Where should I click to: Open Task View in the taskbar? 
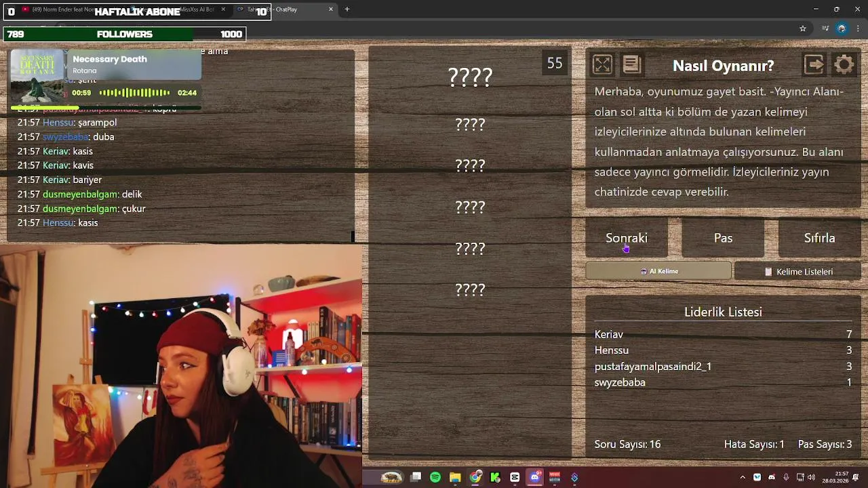point(416,477)
